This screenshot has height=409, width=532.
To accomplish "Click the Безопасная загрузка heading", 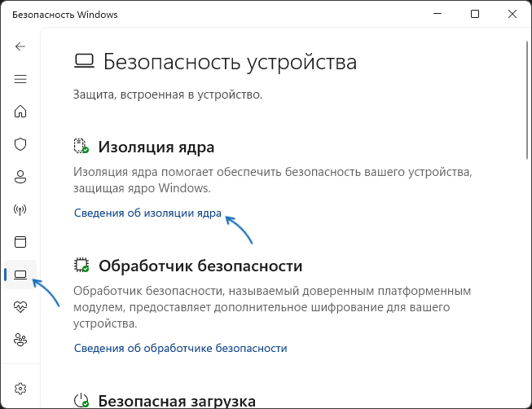I will [177, 401].
